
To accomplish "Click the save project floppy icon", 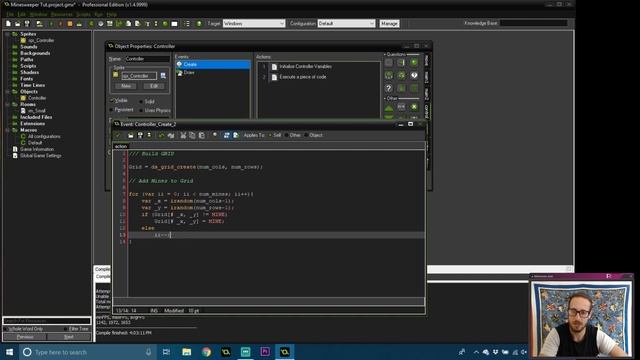I will tap(27, 24).
